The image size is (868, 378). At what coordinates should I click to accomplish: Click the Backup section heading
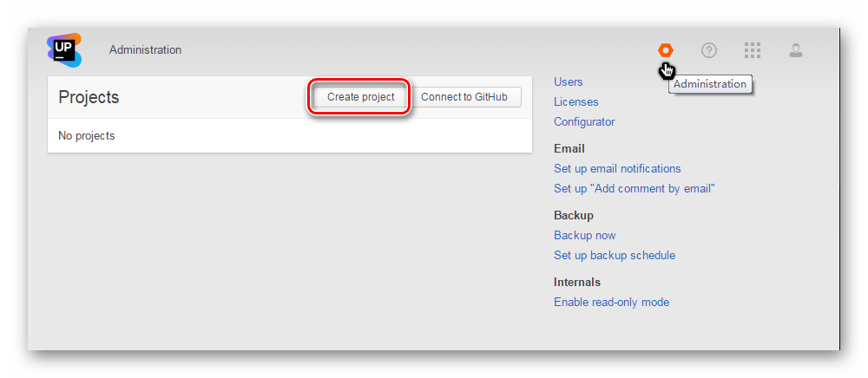click(x=574, y=216)
